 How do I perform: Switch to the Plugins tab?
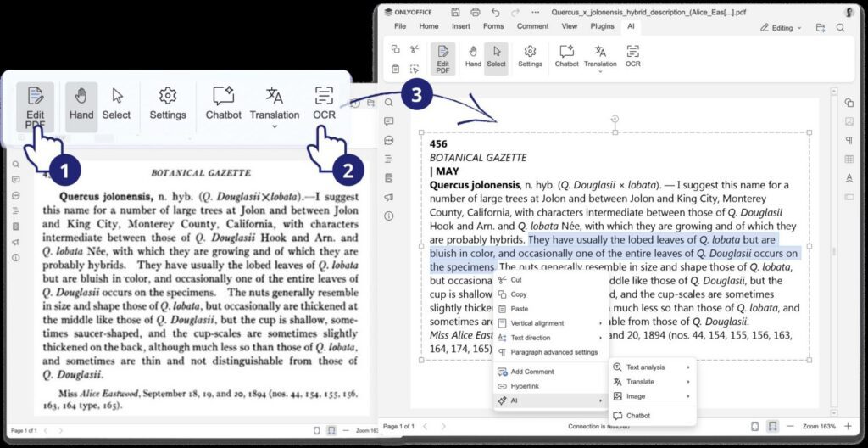(x=602, y=26)
